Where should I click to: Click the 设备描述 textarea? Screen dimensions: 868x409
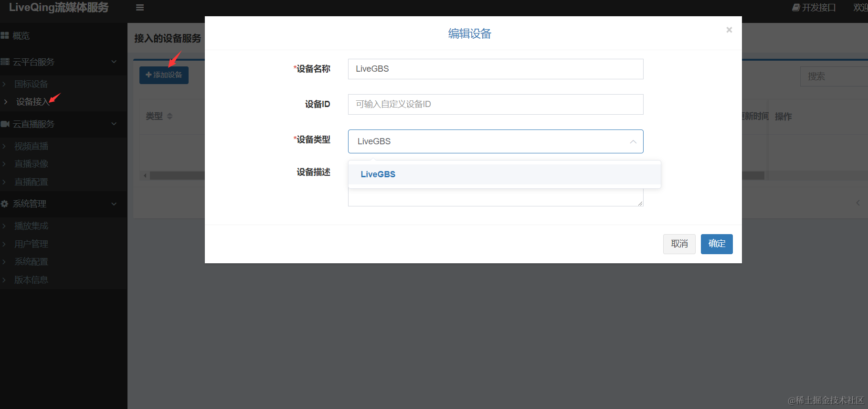[496, 198]
